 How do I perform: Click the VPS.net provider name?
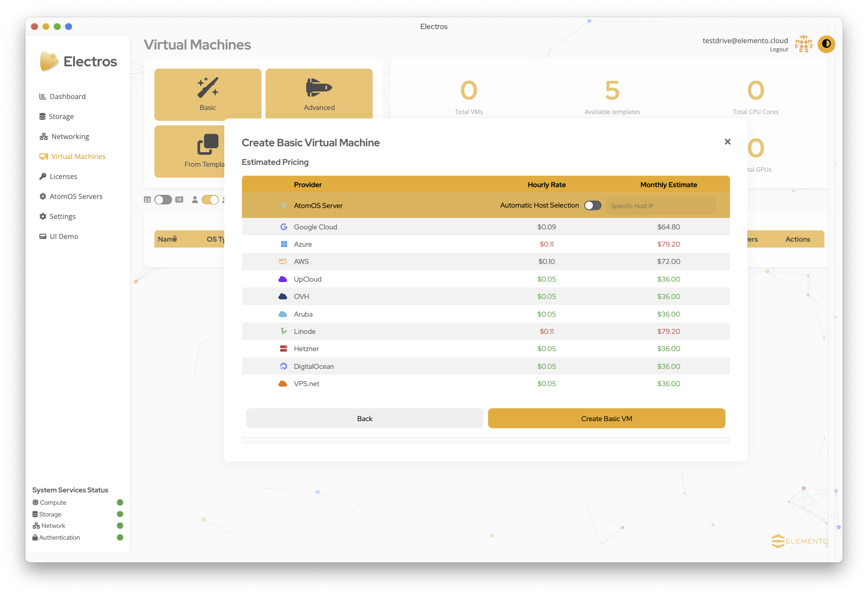tap(306, 383)
